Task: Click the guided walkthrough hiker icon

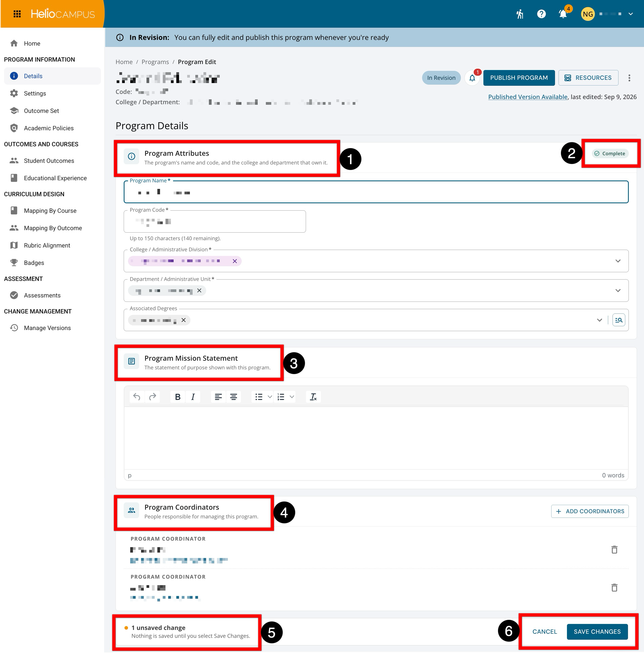Action: click(520, 14)
